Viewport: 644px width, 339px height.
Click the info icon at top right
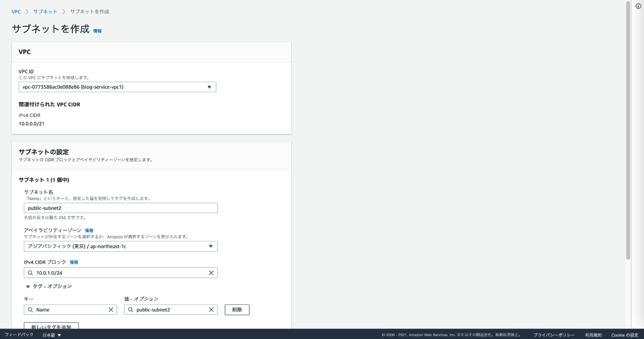pyautogui.click(x=638, y=6)
